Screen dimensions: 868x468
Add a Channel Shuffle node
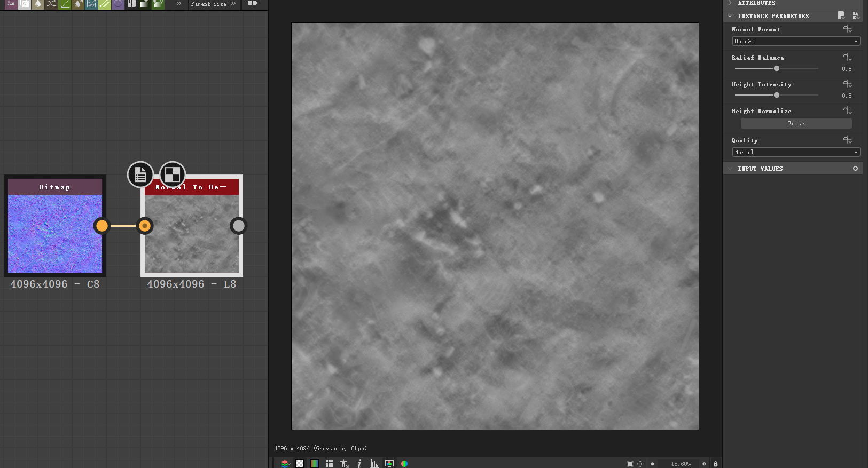(x=51, y=4)
